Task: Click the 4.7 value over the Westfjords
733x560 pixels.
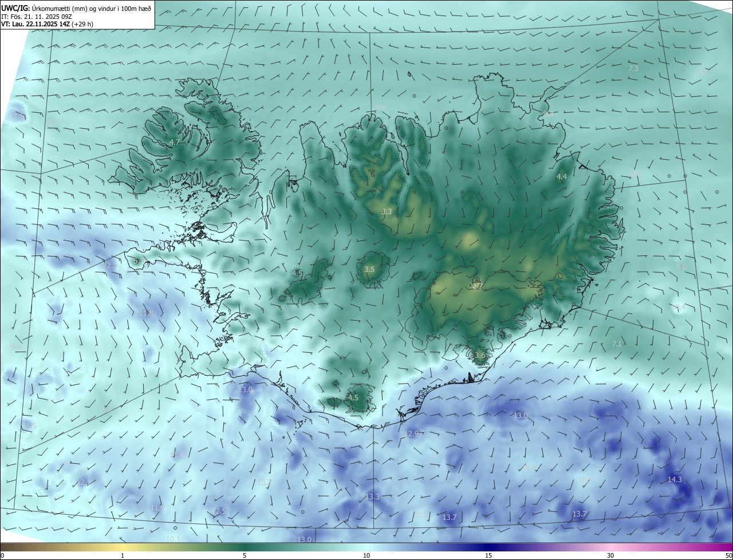Action: click(x=175, y=142)
